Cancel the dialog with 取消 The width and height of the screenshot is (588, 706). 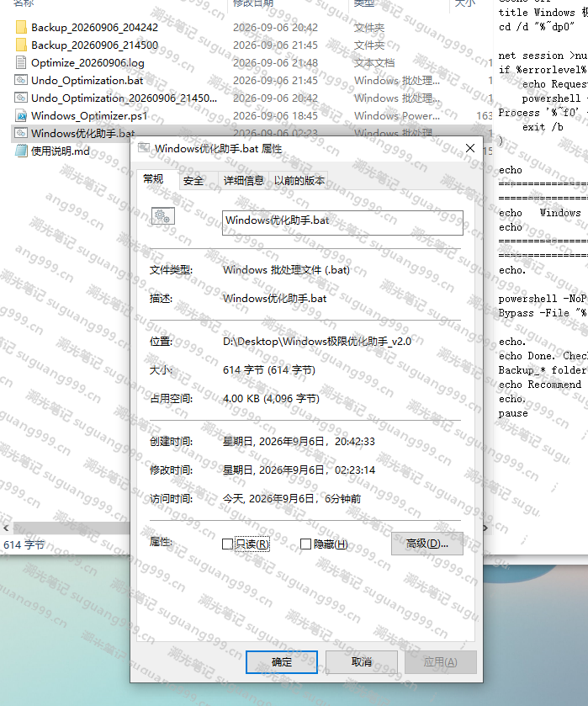[x=362, y=662]
